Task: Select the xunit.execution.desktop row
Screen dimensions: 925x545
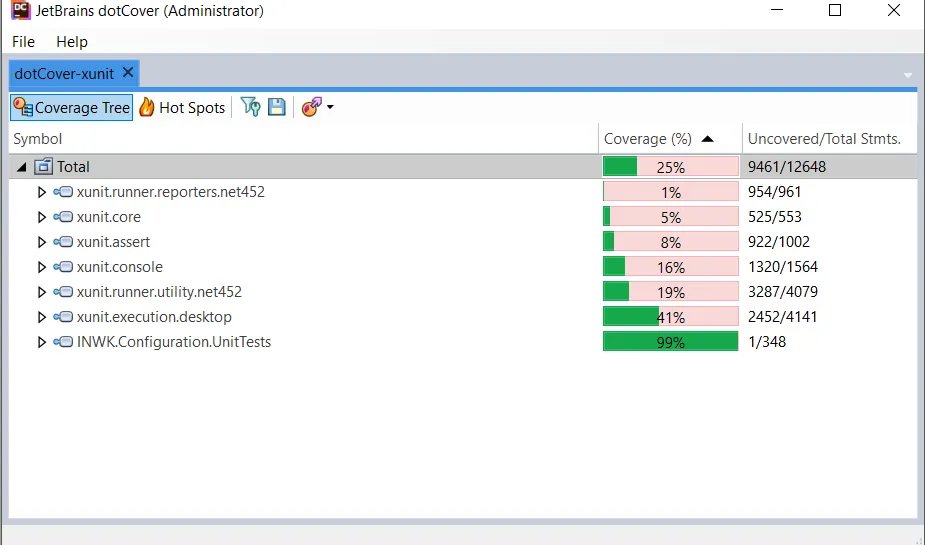Action: (463, 317)
